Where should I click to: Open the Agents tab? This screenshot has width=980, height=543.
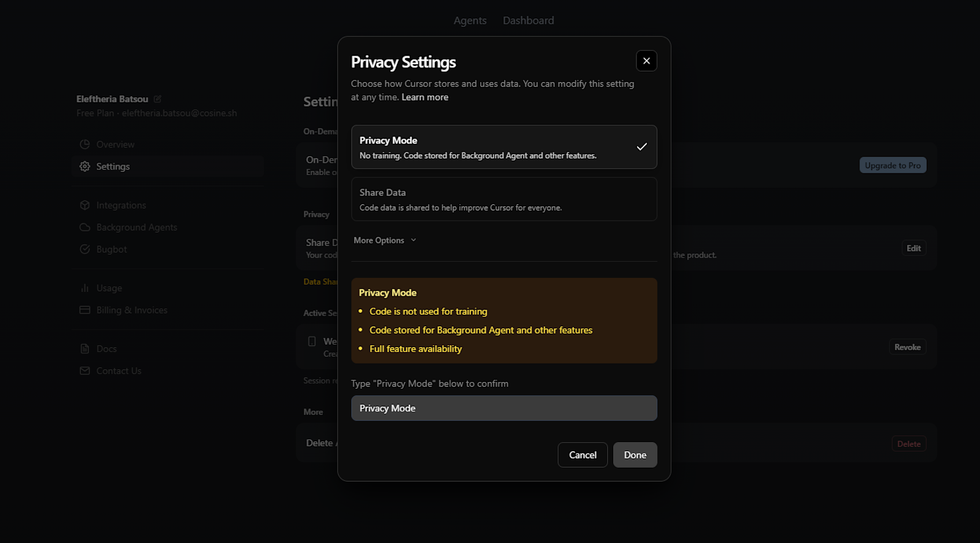[470, 21]
